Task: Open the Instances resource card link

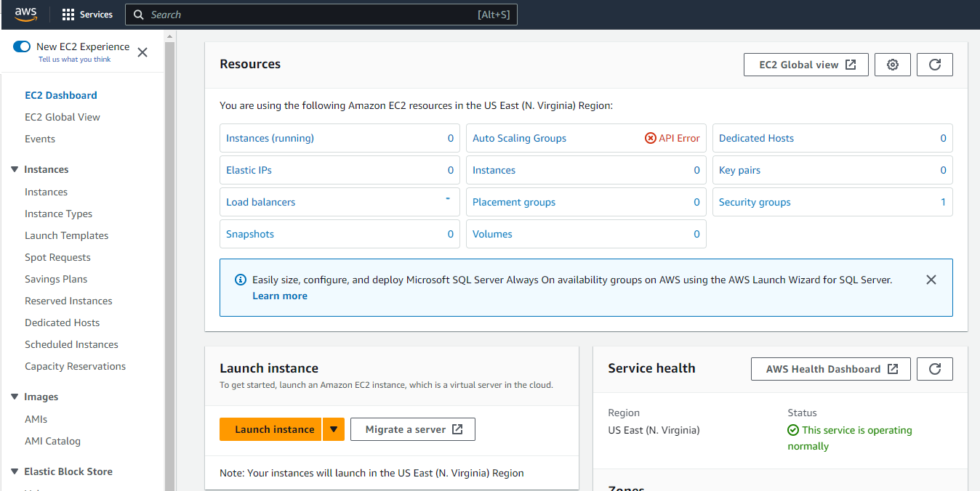Action: point(494,170)
